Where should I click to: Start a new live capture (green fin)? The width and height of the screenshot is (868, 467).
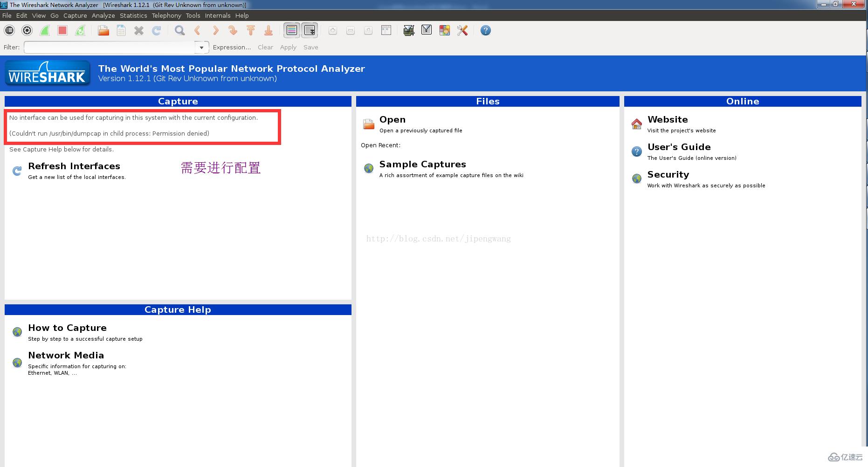point(45,31)
